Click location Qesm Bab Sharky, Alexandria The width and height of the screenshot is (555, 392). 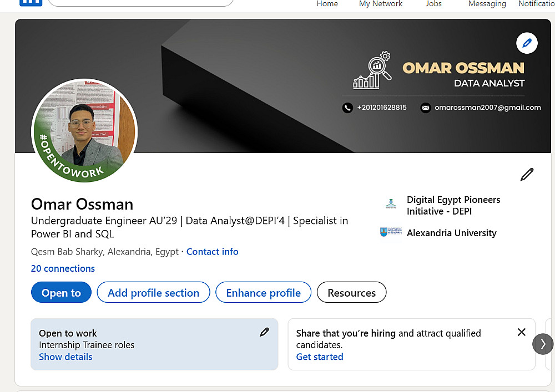[x=105, y=252]
